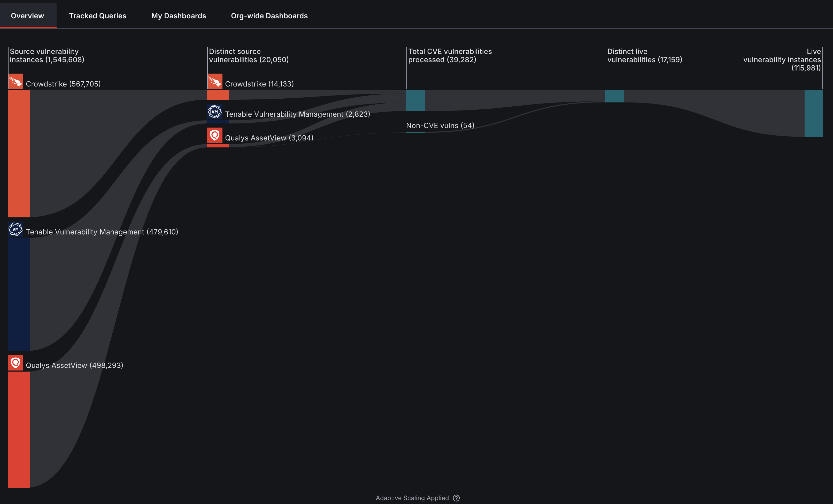The width and height of the screenshot is (833, 504).
Task: Click the Qualys AssetView shield icon in source column
Action: pyautogui.click(x=16, y=363)
